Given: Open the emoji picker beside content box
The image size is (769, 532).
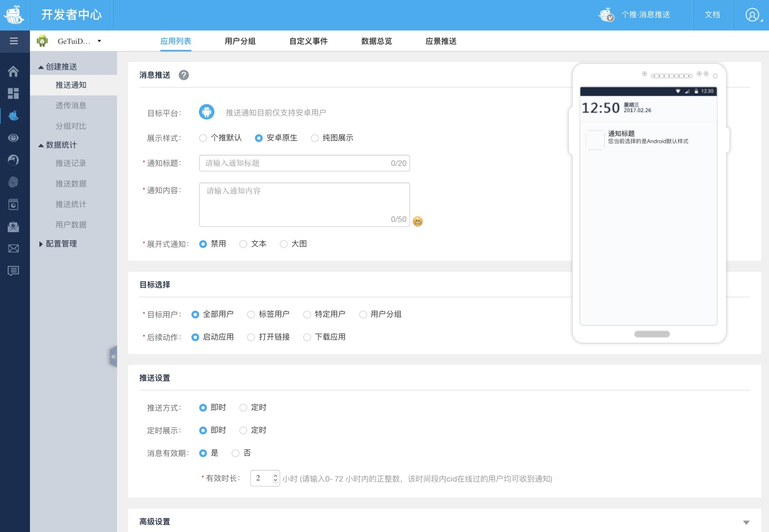Looking at the screenshot, I should coord(418,221).
